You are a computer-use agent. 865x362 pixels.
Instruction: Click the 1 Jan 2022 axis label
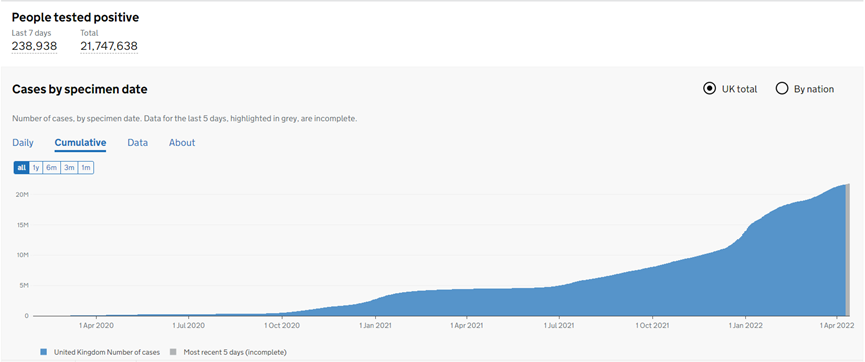[x=746, y=326]
